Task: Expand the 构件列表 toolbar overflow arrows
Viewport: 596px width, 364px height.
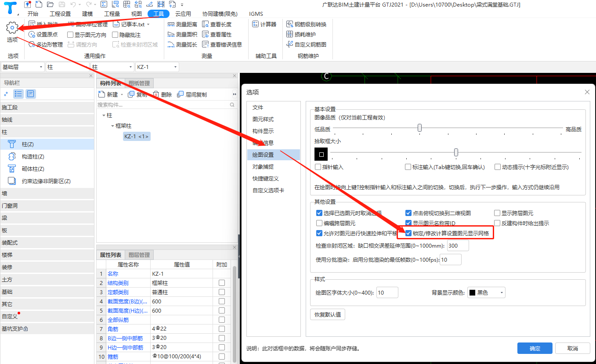Action: point(234,94)
